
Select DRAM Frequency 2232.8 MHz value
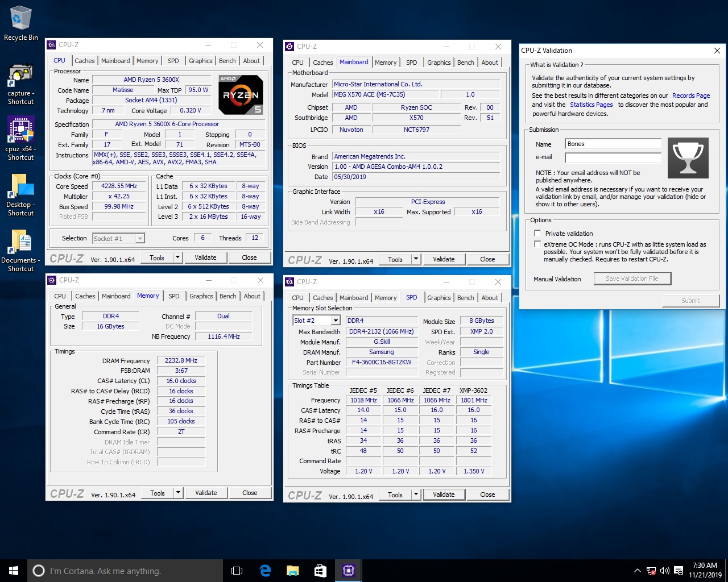click(181, 360)
